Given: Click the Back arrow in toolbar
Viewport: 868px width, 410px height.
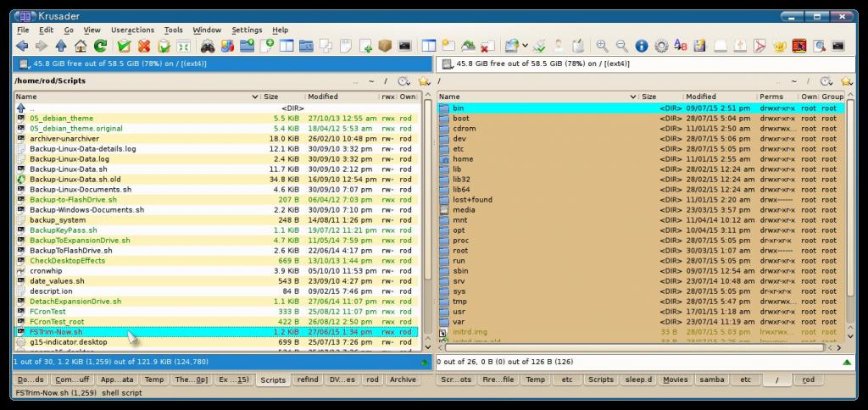Looking at the screenshot, I should 21,46.
